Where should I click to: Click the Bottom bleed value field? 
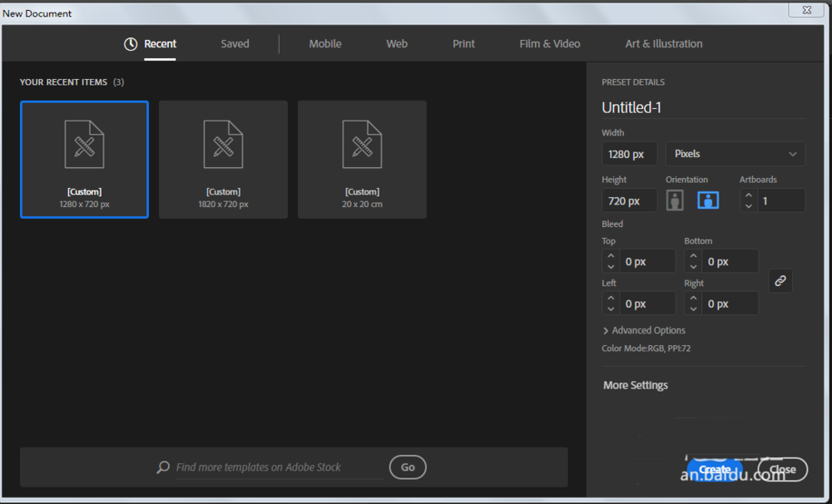pyautogui.click(x=730, y=261)
